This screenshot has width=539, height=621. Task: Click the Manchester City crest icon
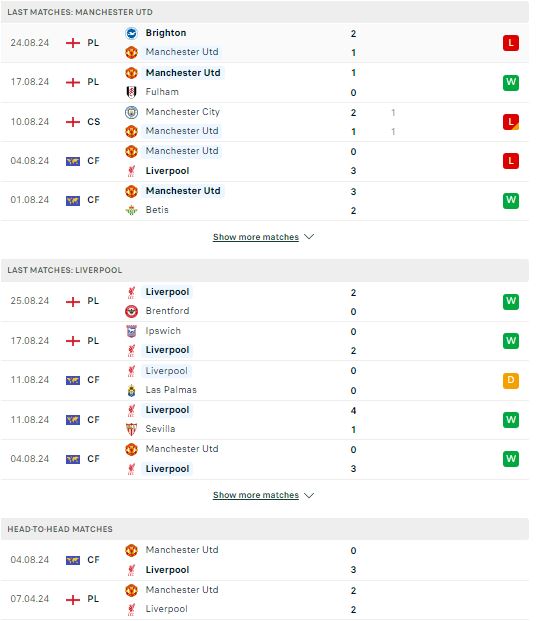coord(131,112)
